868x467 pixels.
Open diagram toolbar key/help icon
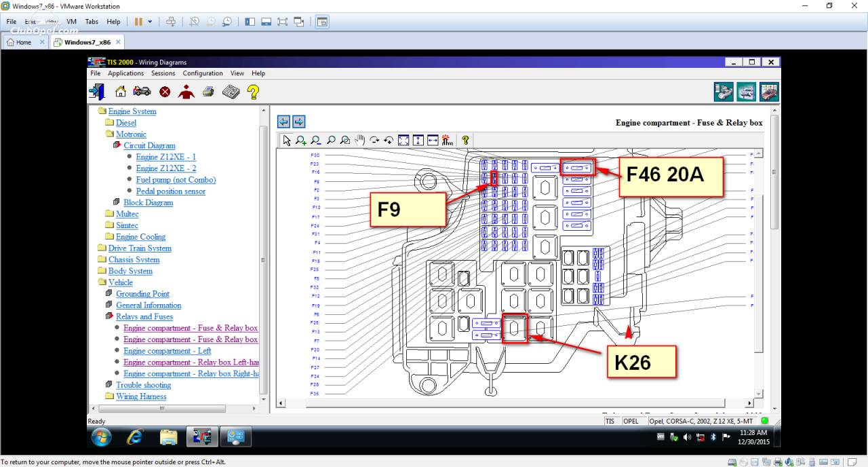click(x=465, y=141)
